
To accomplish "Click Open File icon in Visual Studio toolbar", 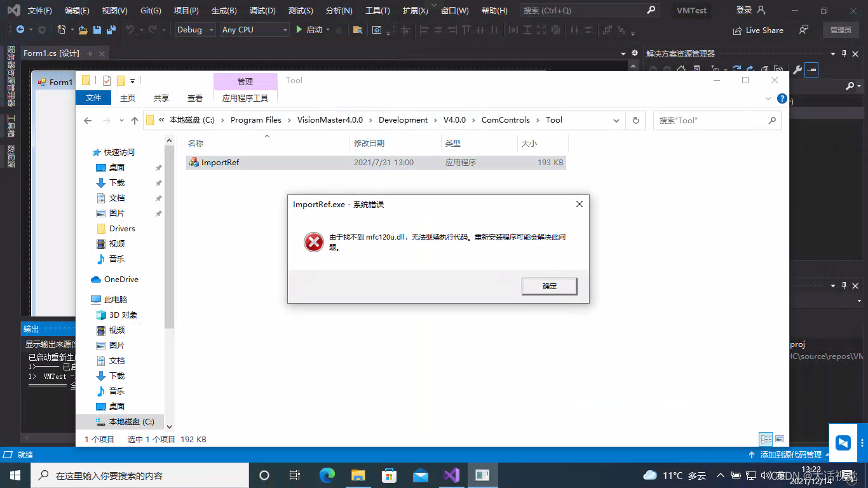I will pyautogui.click(x=83, y=30).
